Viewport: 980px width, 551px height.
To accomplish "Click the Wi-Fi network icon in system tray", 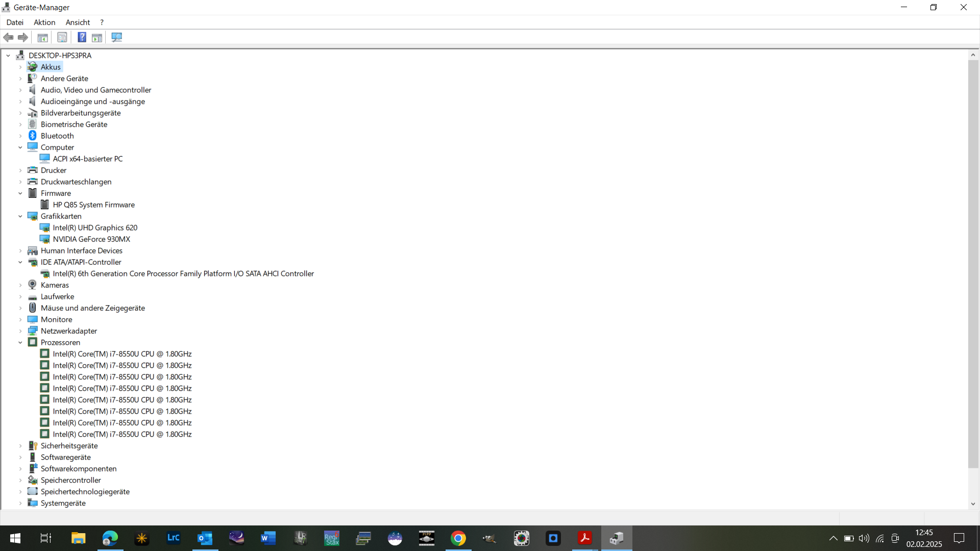I will (880, 538).
